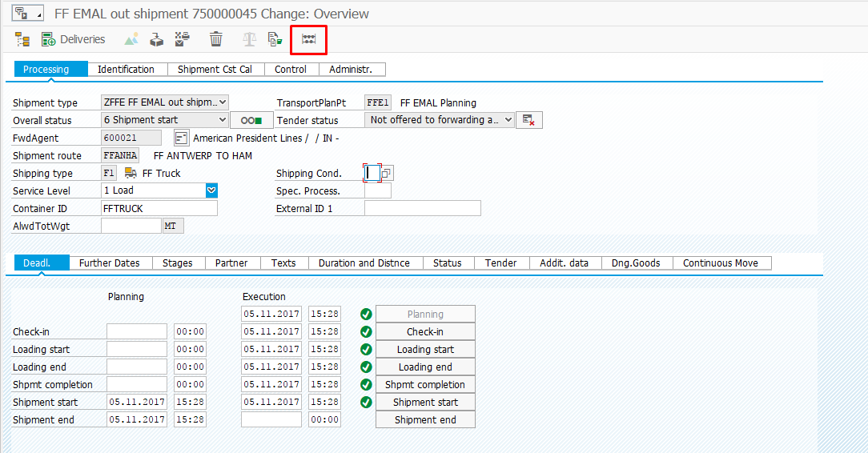
Task: Focus the FwdAgent 600021 field
Action: (131, 138)
